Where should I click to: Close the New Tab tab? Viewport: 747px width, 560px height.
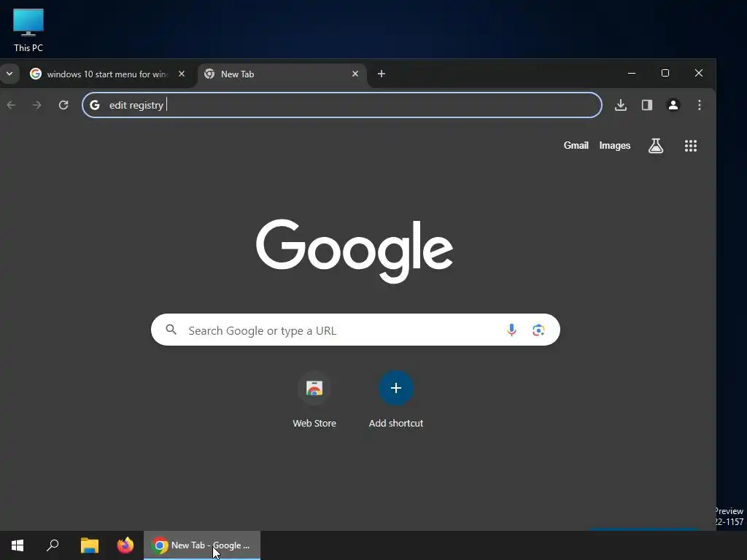click(x=355, y=74)
